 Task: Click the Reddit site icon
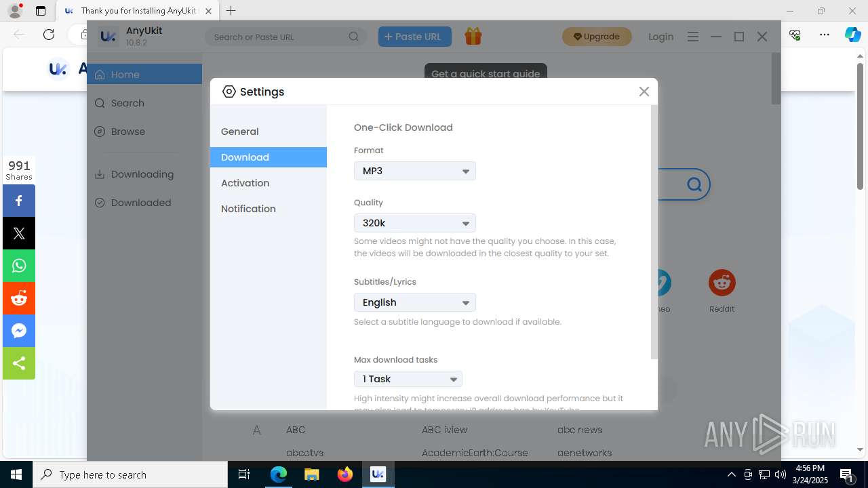tap(722, 283)
